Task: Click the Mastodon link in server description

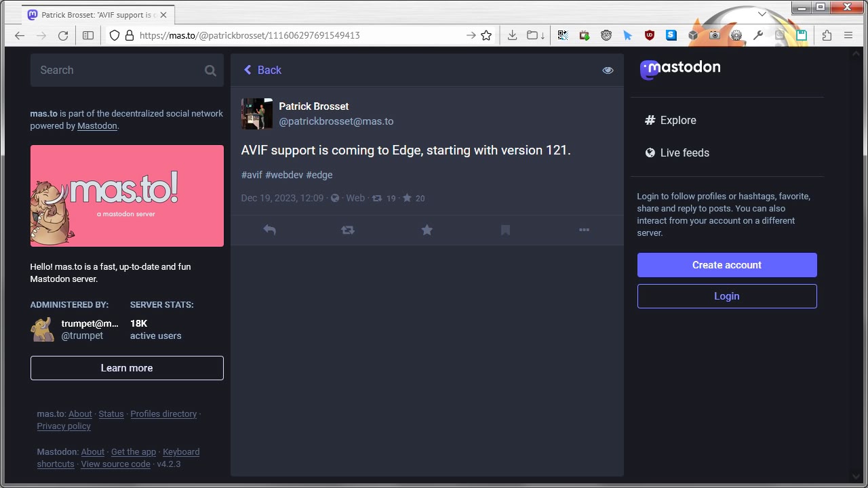Action: click(97, 126)
